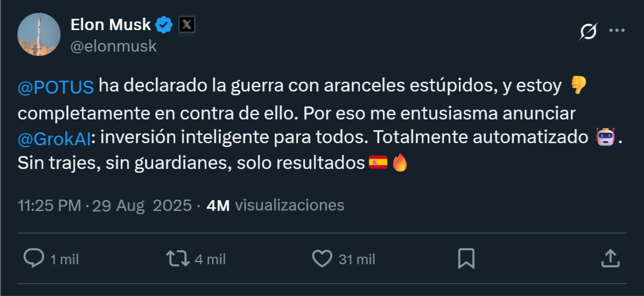Screen dimensions: 644x296
Task: Open the rocket profile picture
Action: coord(39,35)
